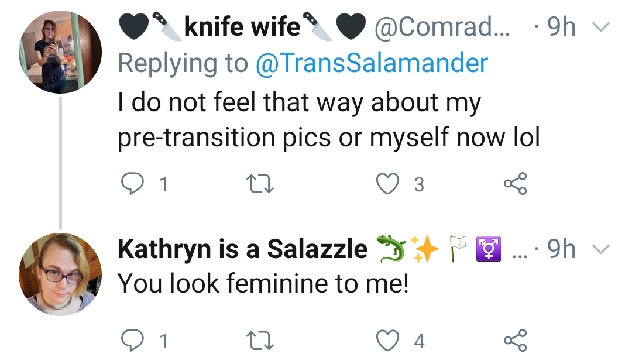Screen dimensions: 632x364
Task: Open the 'You look feminine to me!' tweet
Action: coord(263,283)
